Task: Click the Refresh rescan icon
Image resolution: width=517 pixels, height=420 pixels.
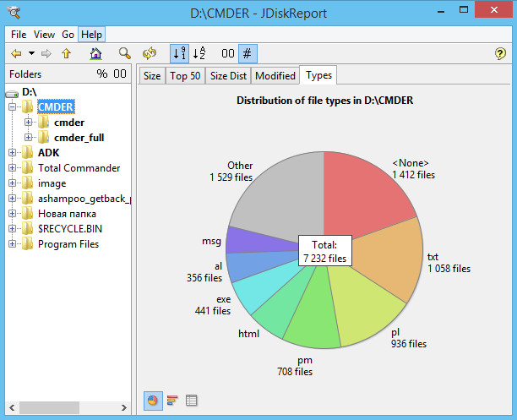Action: [x=150, y=53]
